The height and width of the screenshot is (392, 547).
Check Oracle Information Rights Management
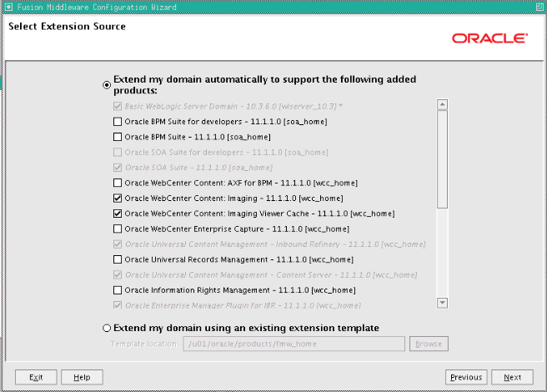tap(118, 290)
